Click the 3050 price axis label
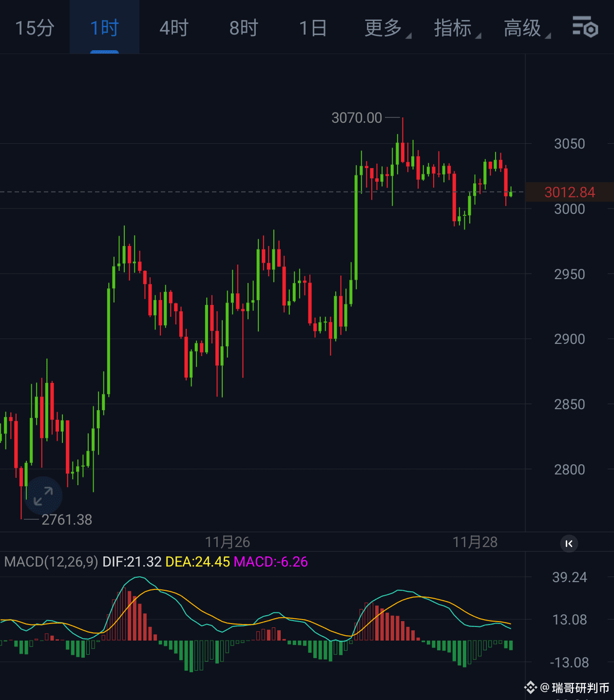 [570, 144]
